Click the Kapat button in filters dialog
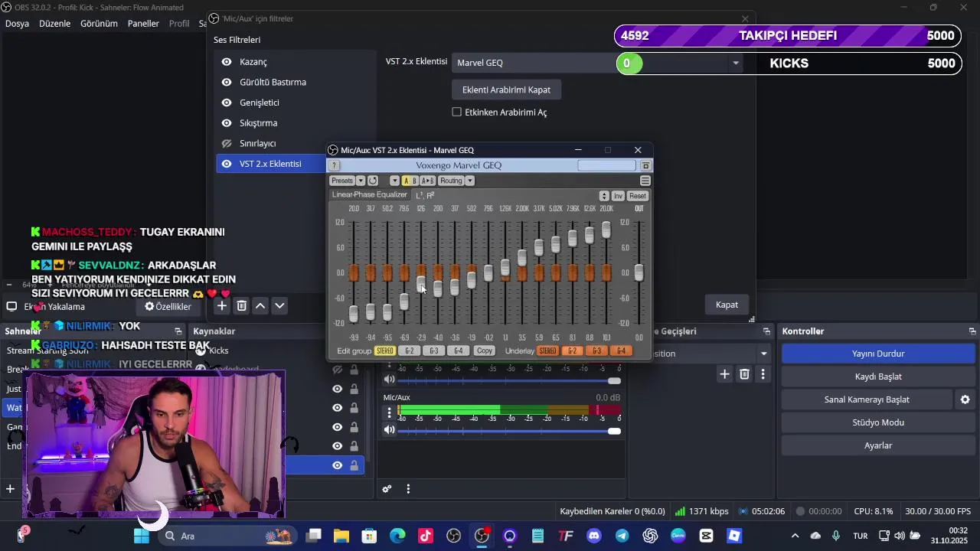980x551 pixels. 727,305
